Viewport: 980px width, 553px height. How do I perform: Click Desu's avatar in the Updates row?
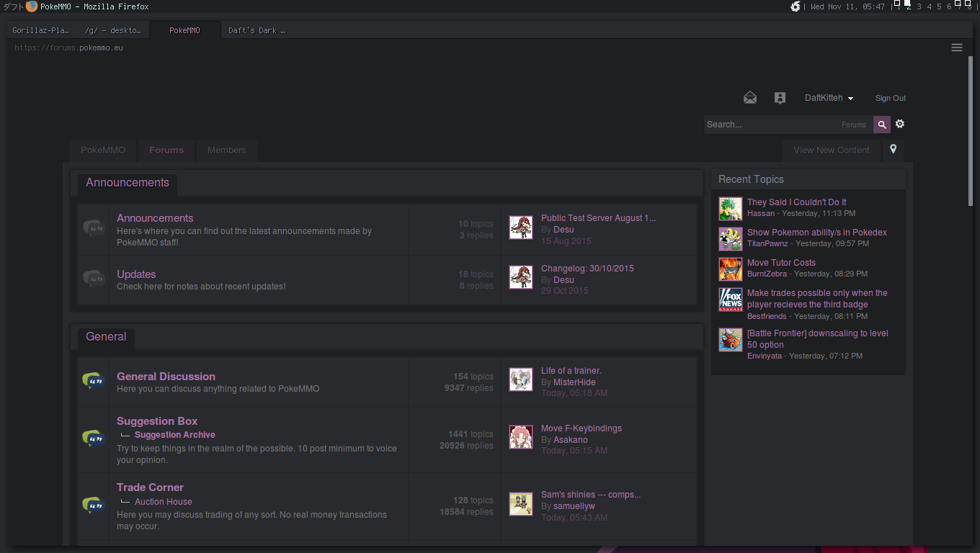[x=521, y=277]
